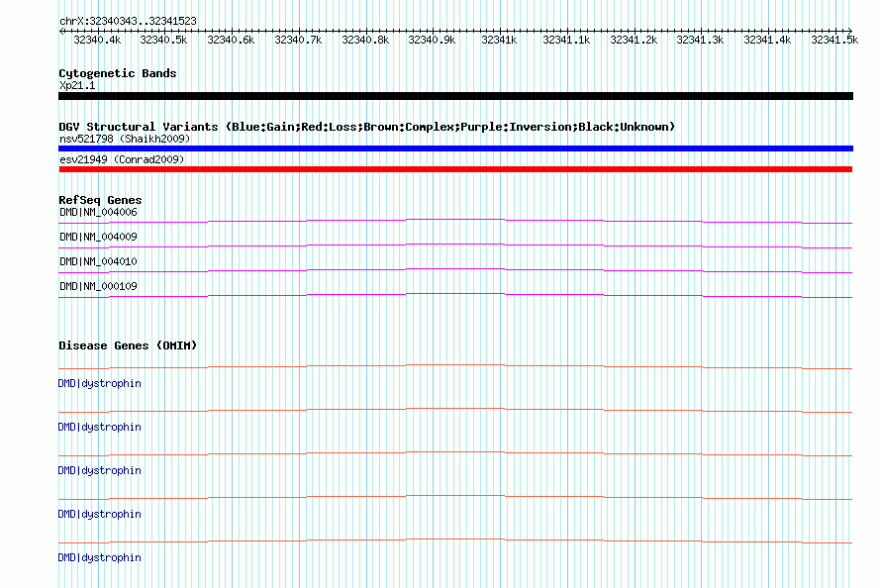This screenshot has height=588, width=881.
Task: Click the chrX:32340343..32341523 coordinate label
Action: point(128,21)
